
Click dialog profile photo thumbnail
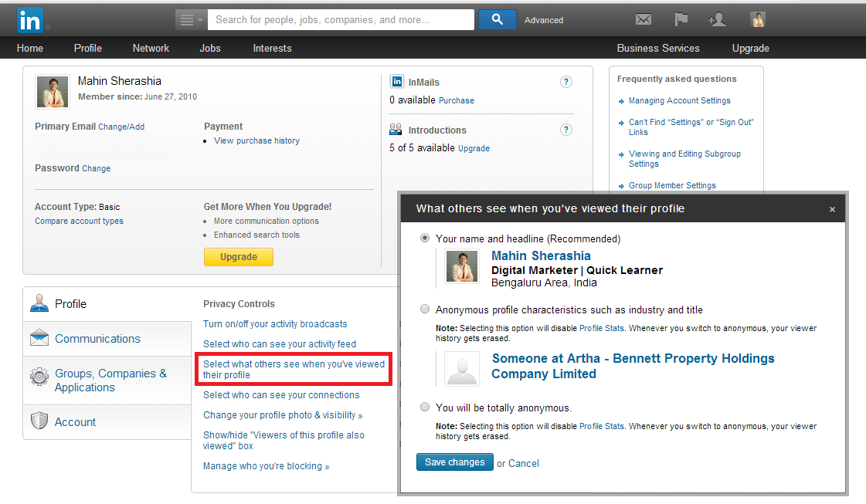tap(462, 266)
